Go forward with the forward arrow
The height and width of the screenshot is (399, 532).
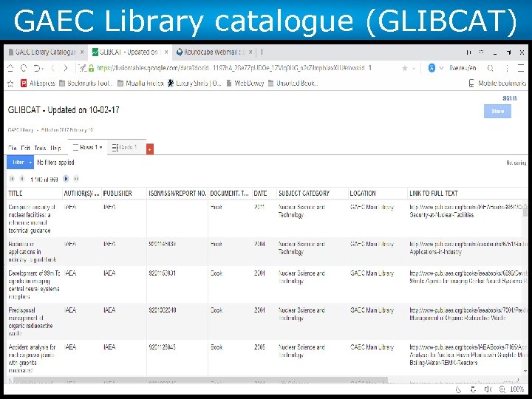tap(66, 68)
